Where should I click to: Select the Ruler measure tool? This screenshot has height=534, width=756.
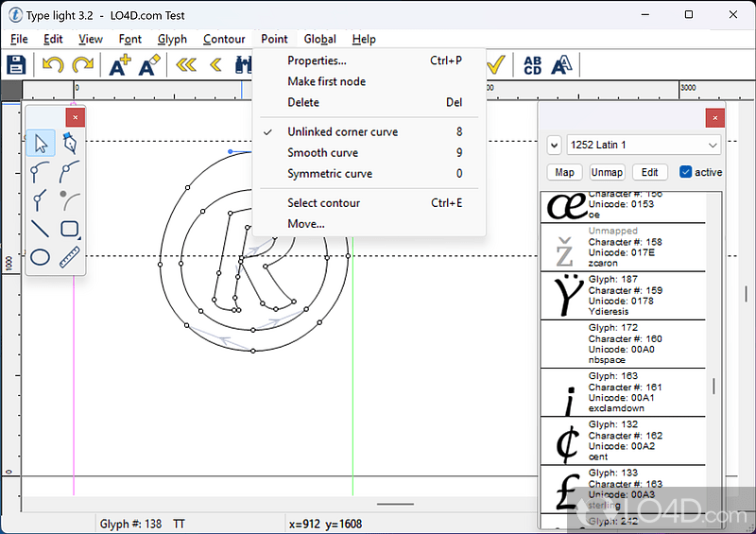(x=70, y=257)
